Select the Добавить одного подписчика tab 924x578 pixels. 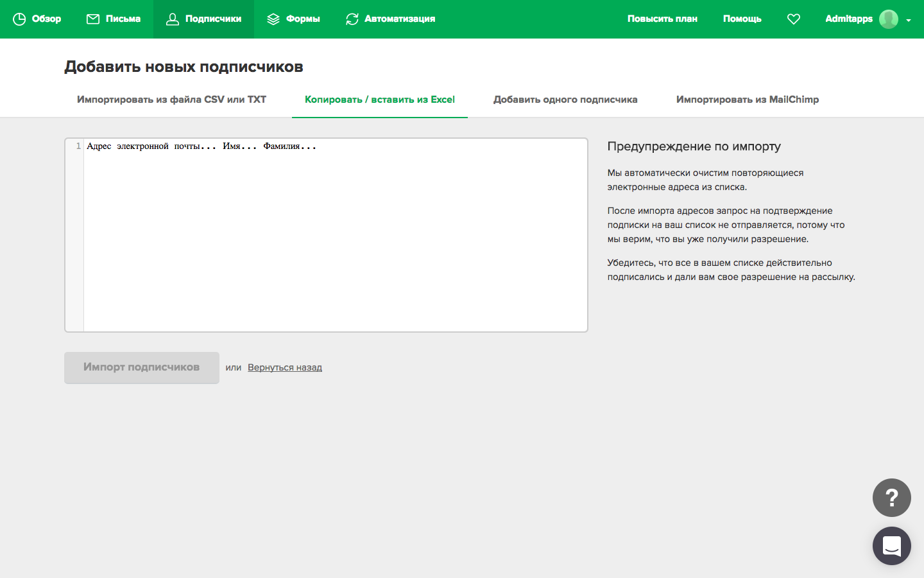[565, 100]
